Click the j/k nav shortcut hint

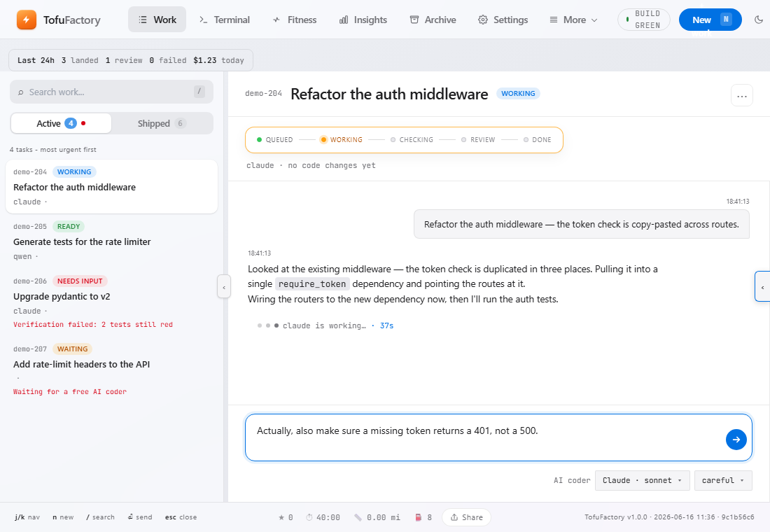tap(27, 517)
